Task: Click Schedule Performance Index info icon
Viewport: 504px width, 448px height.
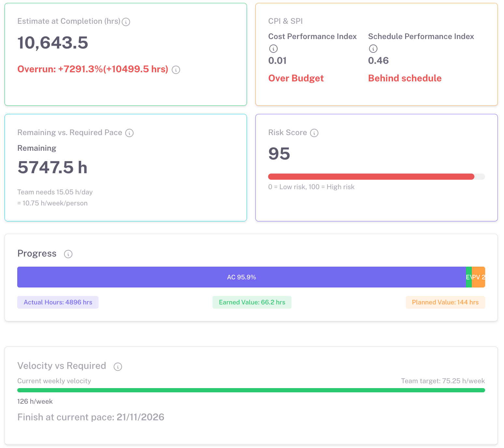Action: [x=373, y=49]
